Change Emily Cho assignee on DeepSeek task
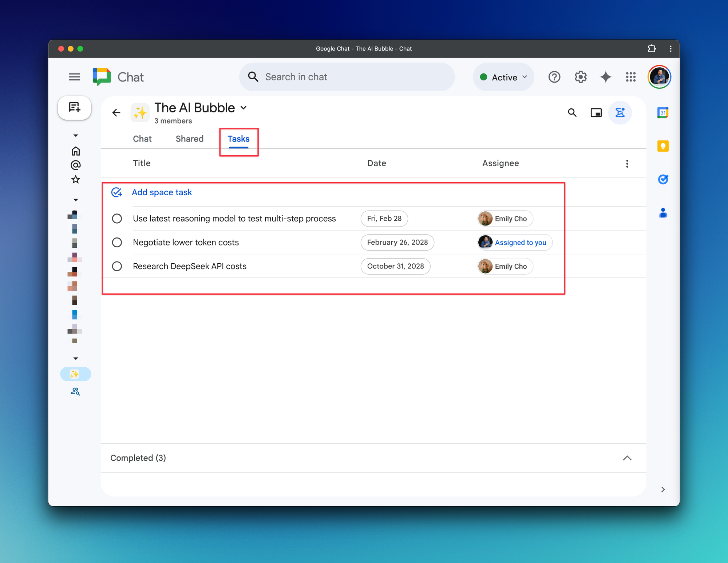This screenshot has height=563, width=728. (505, 266)
